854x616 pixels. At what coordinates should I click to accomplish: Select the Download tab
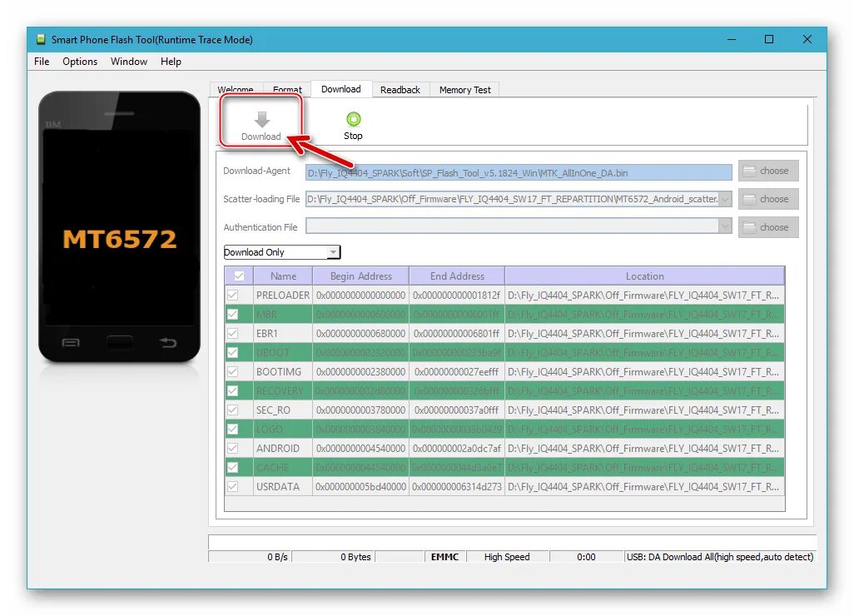(x=341, y=89)
